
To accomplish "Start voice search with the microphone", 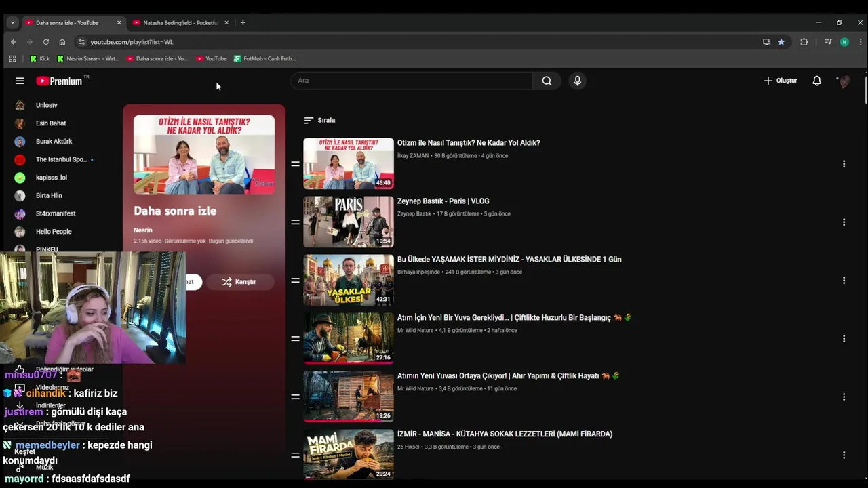I will 577,81.
